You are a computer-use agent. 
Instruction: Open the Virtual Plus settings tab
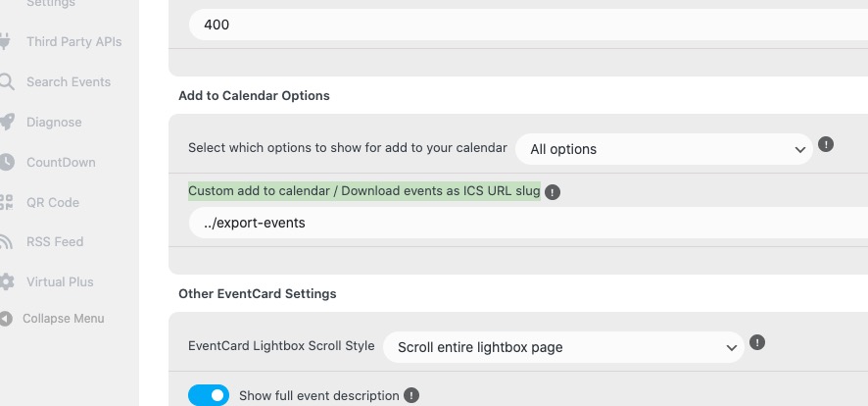(60, 281)
